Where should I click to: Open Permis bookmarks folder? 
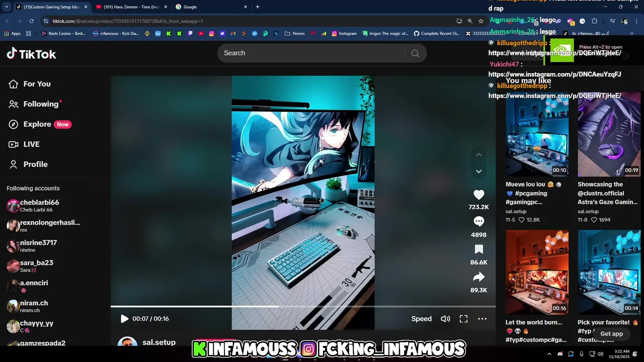coord(295,34)
